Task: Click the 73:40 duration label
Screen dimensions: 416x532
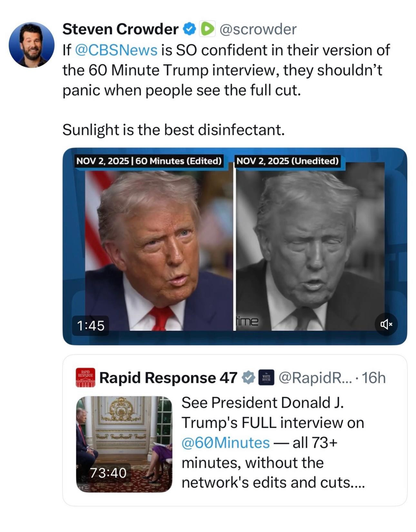Action: pos(108,473)
